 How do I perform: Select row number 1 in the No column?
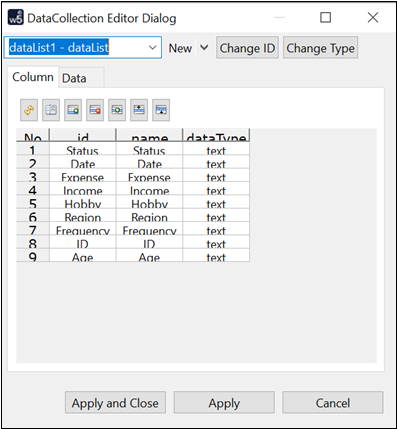[33, 149]
